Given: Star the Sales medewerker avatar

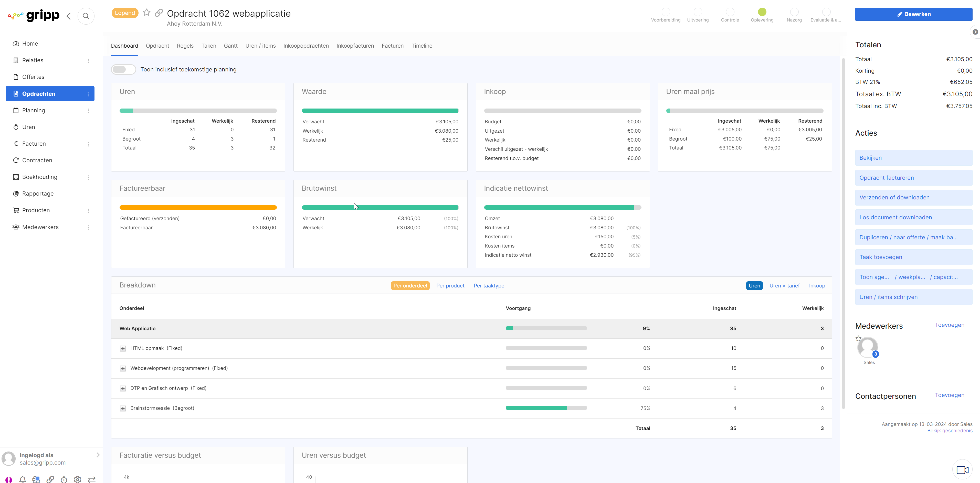Looking at the screenshot, I should [858, 338].
